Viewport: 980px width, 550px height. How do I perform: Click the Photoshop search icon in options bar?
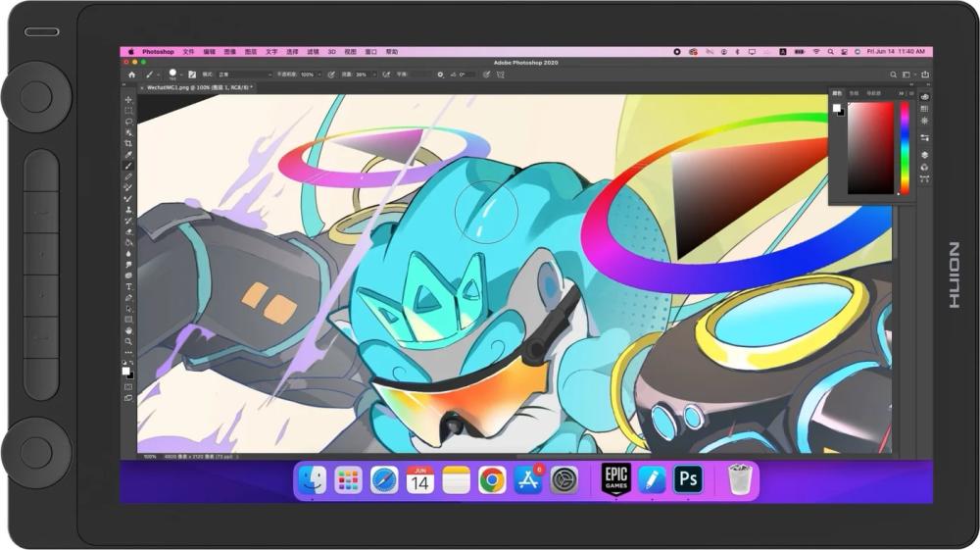(893, 75)
